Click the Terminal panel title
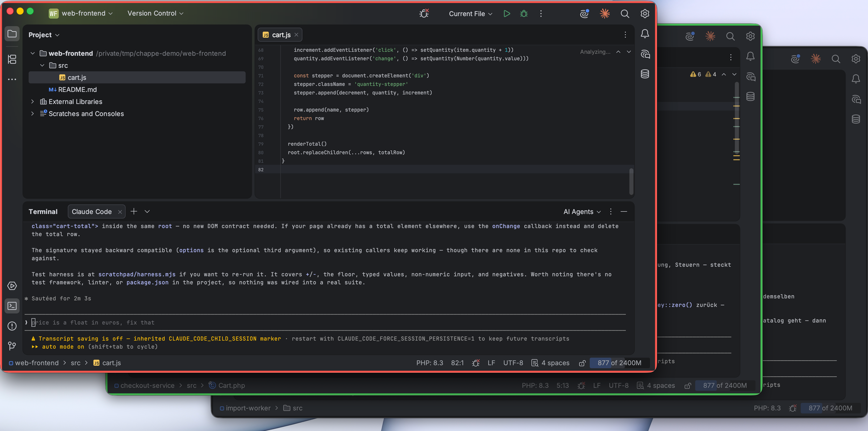The width and height of the screenshot is (868, 431). click(43, 211)
